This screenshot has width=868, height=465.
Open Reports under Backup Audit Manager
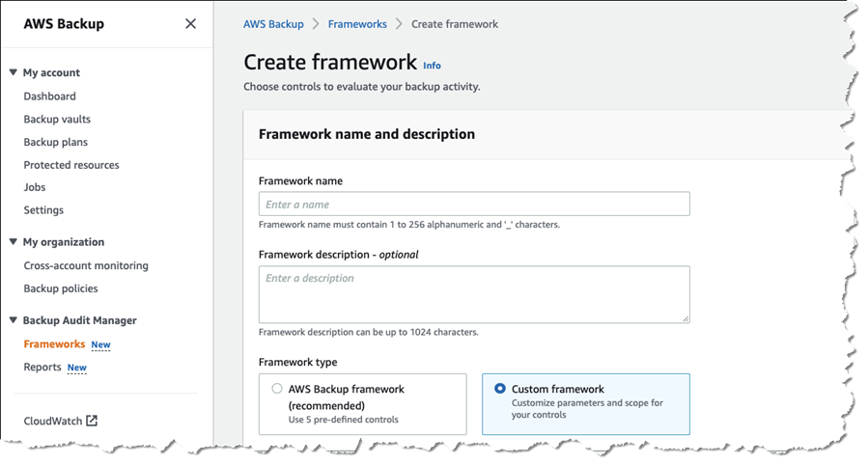[x=42, y=368]
